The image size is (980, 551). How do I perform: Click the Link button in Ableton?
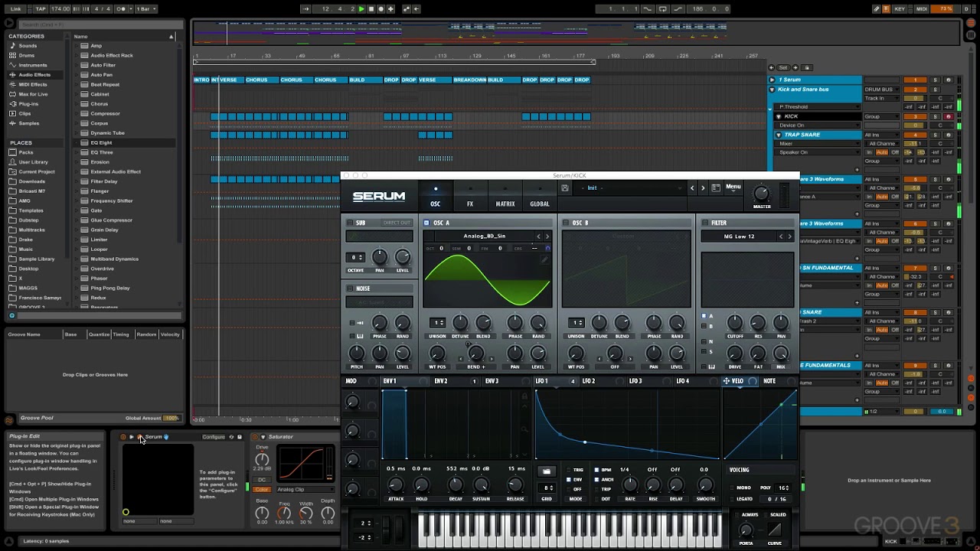pos(15,9)
